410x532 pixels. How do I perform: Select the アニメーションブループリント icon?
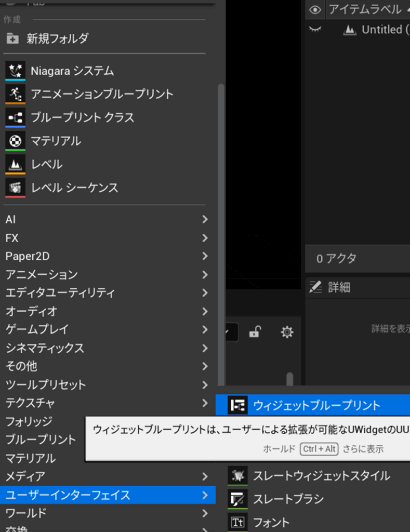click(x=15, y=94)
